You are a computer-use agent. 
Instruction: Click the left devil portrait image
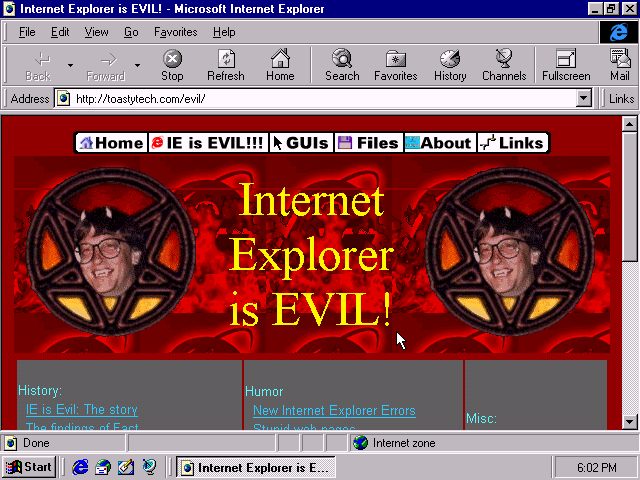[111, 251]
